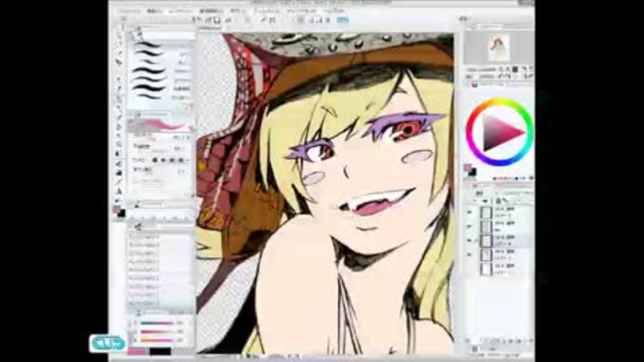Toggle visibility of the highlighted selected layer

click(470, 241)
